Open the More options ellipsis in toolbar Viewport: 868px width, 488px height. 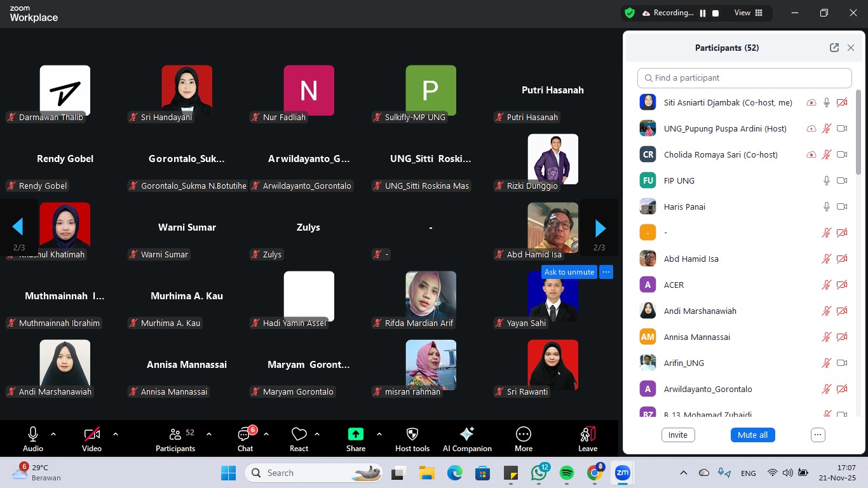tap(524, 435)
